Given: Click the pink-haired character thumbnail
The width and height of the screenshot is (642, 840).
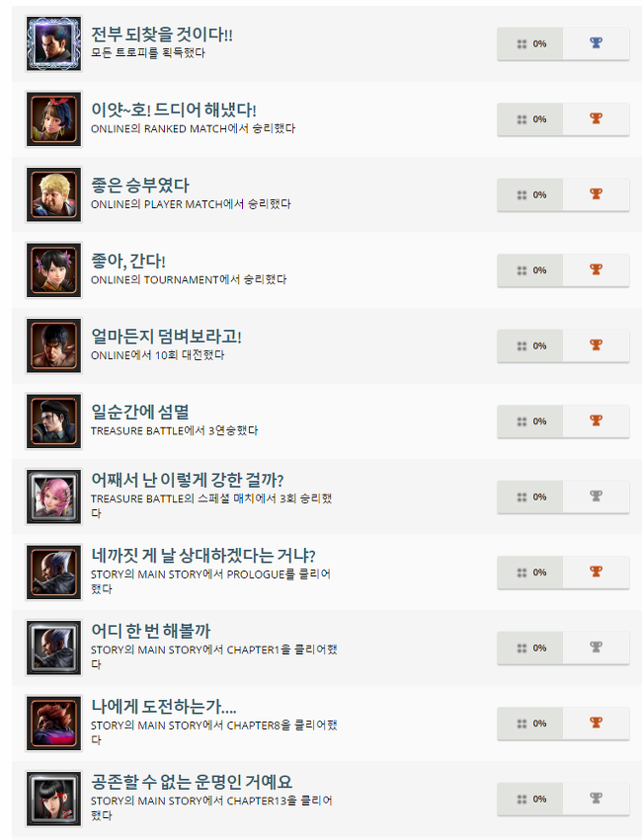Looking at the screenshot, I should [53, 496].
